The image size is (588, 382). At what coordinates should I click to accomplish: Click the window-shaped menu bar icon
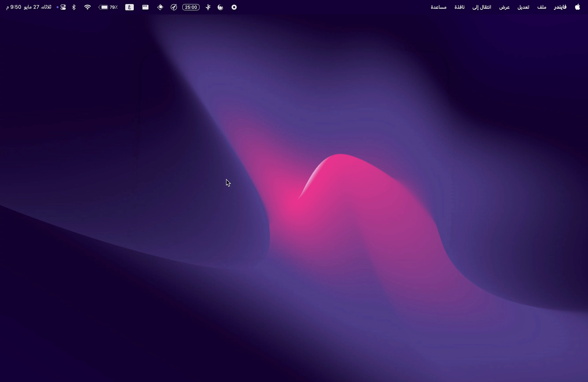pos(145,7)
